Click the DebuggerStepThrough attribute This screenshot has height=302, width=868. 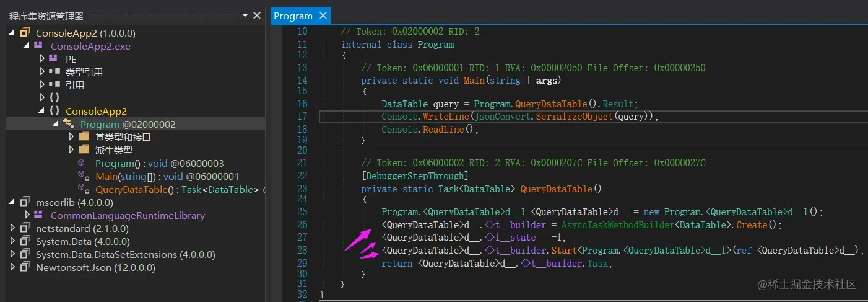[x=415, y=176]
